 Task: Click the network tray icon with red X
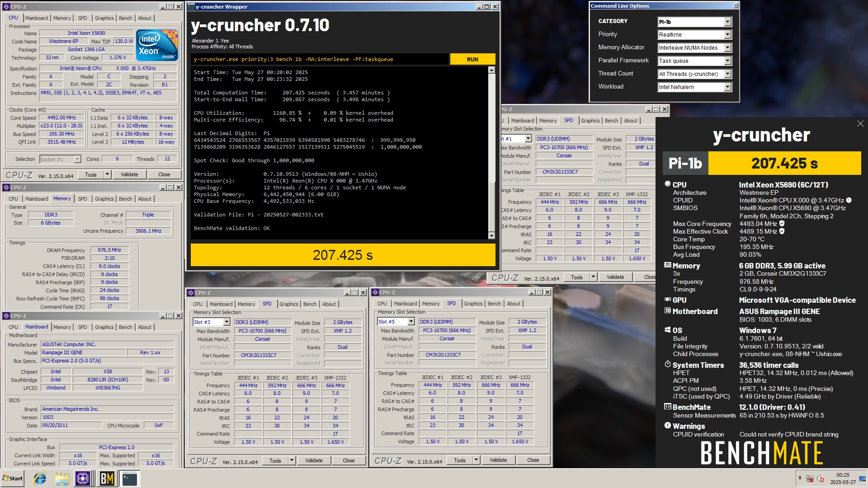pyautogui.click(x=810, y=479)
